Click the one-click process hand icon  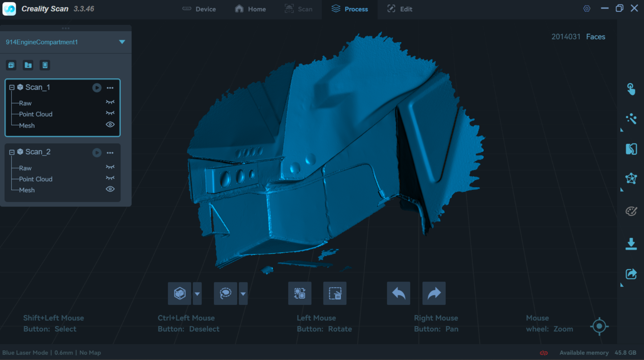point(630,89)
